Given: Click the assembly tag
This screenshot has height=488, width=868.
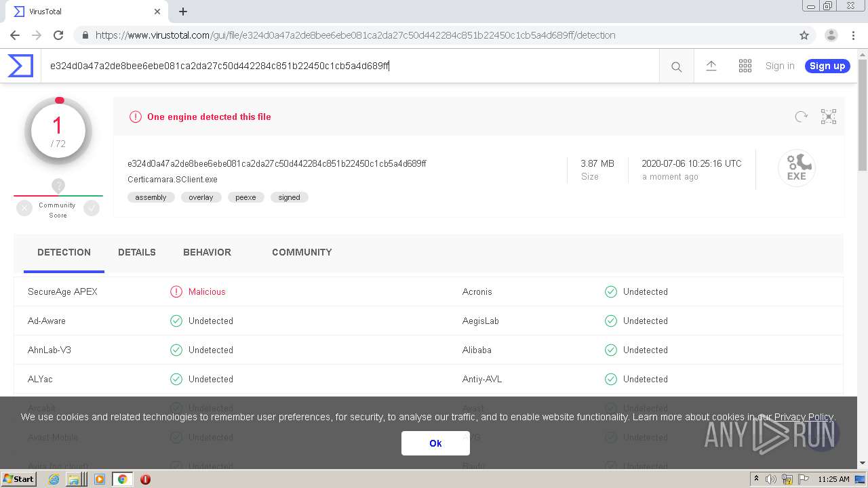Looking at the screenshot, I should 151,197.
